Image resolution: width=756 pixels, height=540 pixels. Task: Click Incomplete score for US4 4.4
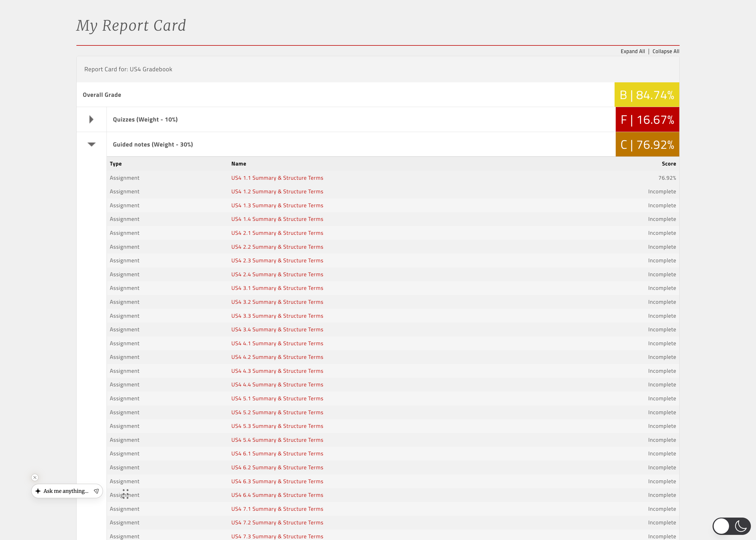click(x=662, y=385)
